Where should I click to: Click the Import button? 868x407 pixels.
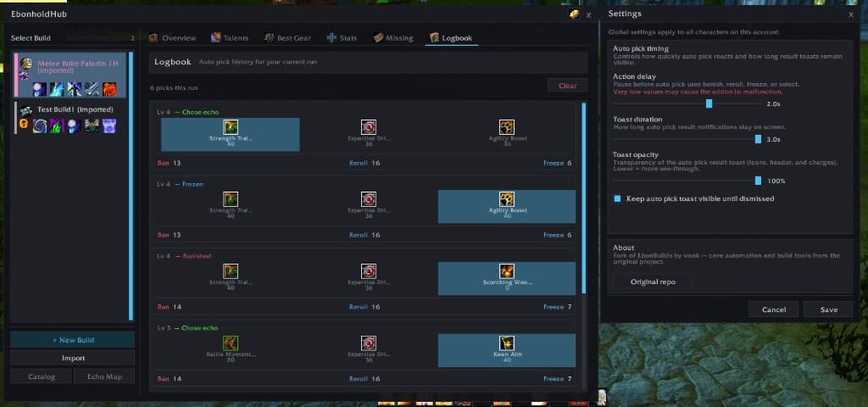pyautogui.click(x=73, y=358)
